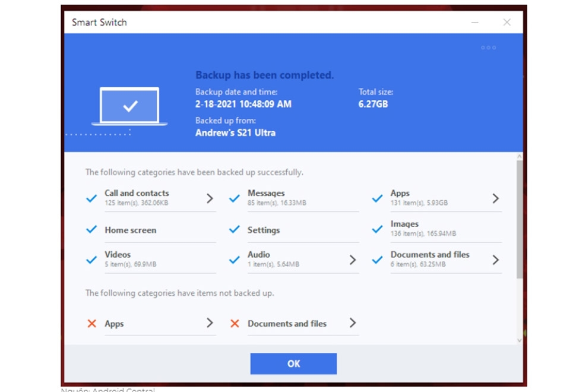This screenshot has width=570, height=392.
Task: Expand not-backed-up Documents and files chevron
Action: pyautogui.click(x=353, y=323)
